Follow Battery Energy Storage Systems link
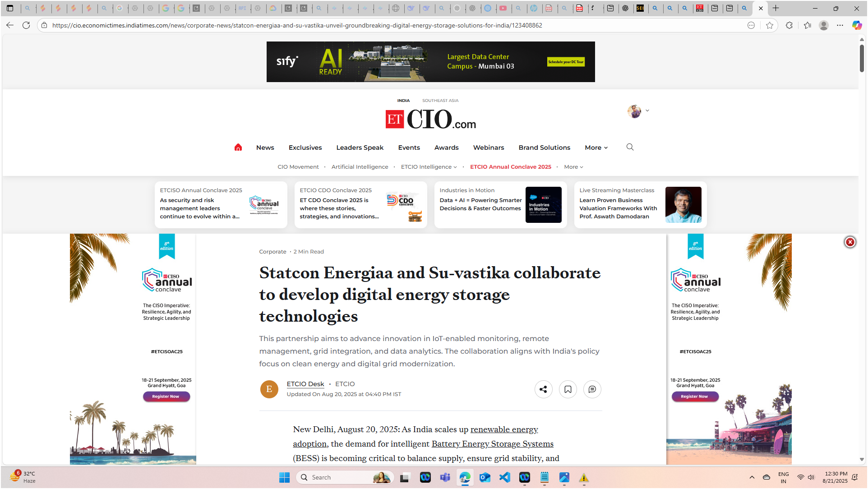 pyautogui.click(x=493, y=444)
